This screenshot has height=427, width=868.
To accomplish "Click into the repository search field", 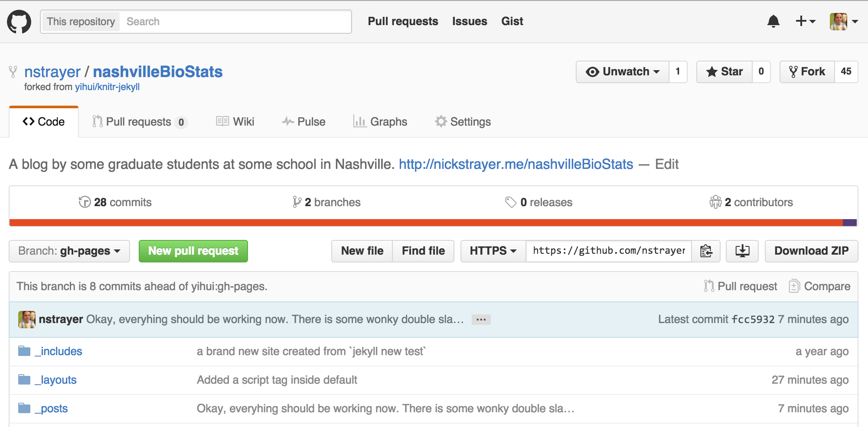I will tap(236, 22).
